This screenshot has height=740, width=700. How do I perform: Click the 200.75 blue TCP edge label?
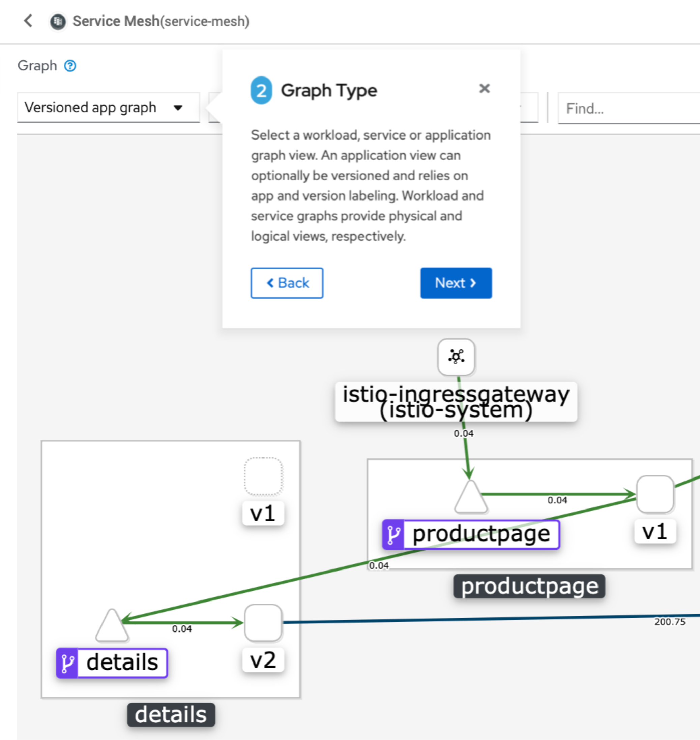(669, 622)
